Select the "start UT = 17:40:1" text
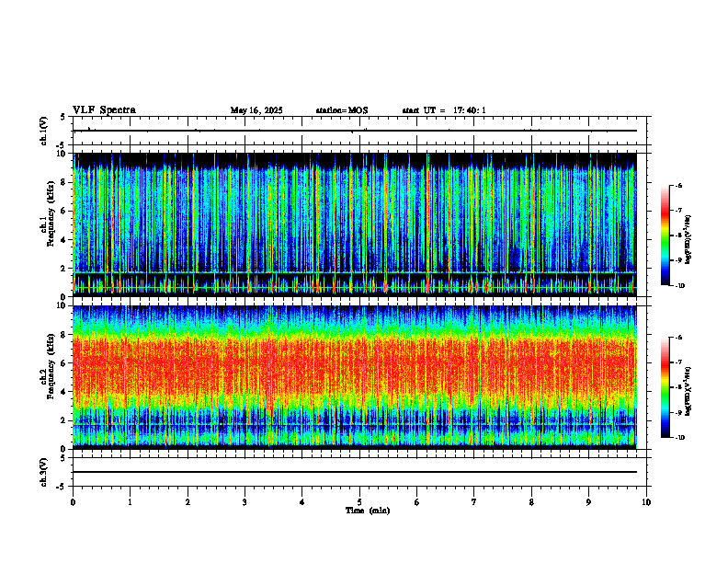 [x=444, y=110]
